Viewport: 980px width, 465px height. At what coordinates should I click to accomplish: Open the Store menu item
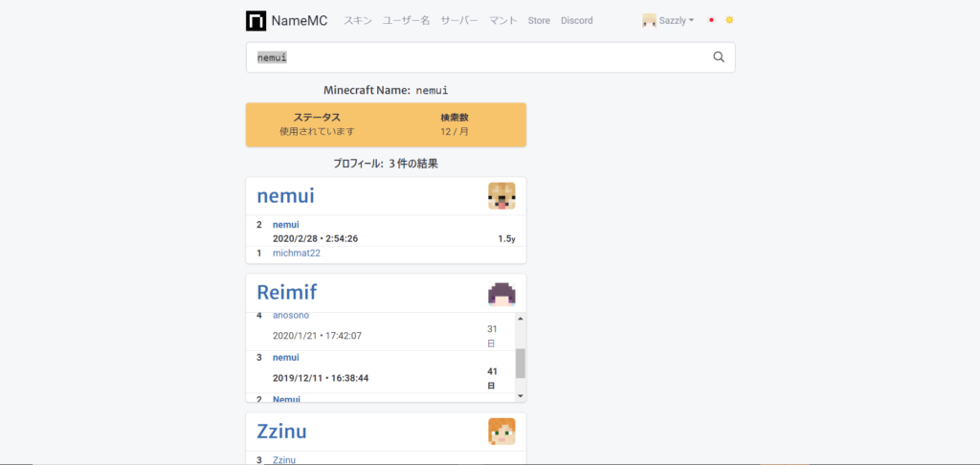pyautogui.click(x=539, y=21)
